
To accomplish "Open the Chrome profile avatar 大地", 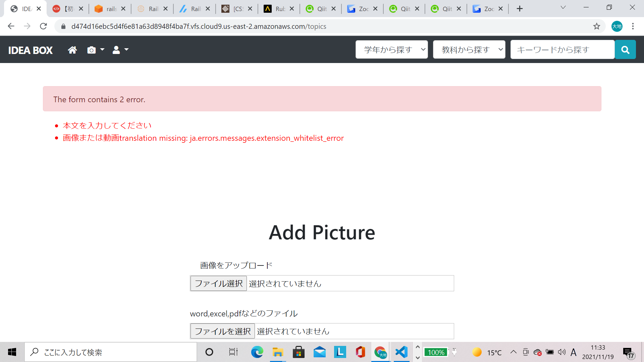I will click(x=617, y=26).
